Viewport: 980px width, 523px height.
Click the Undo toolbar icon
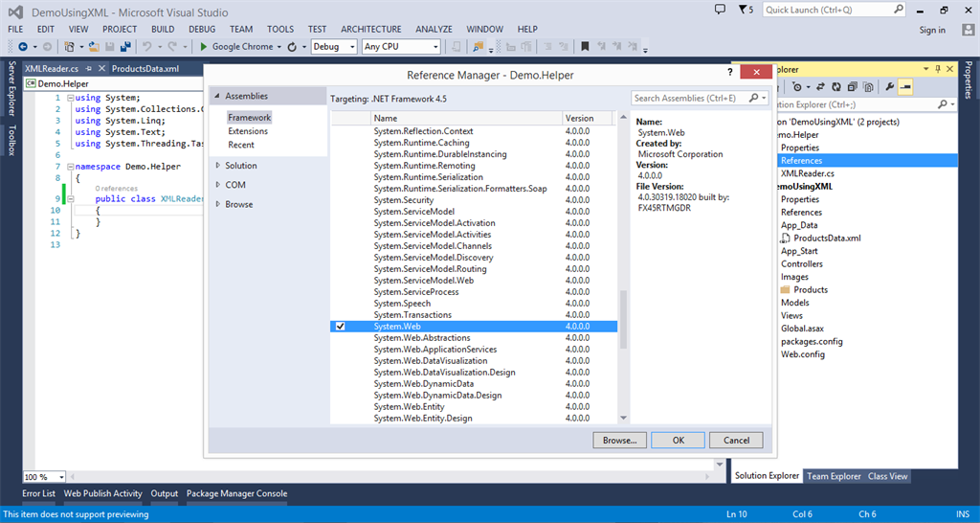pos(146,47)
